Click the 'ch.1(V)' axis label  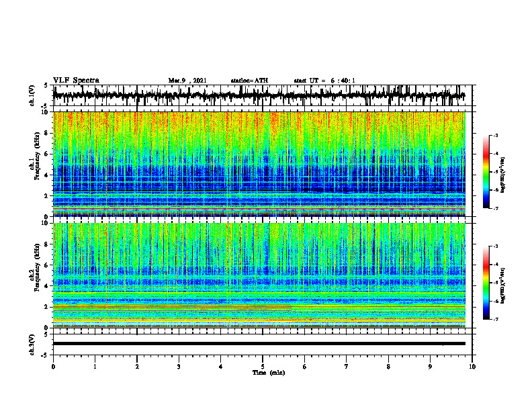[32, 95]
